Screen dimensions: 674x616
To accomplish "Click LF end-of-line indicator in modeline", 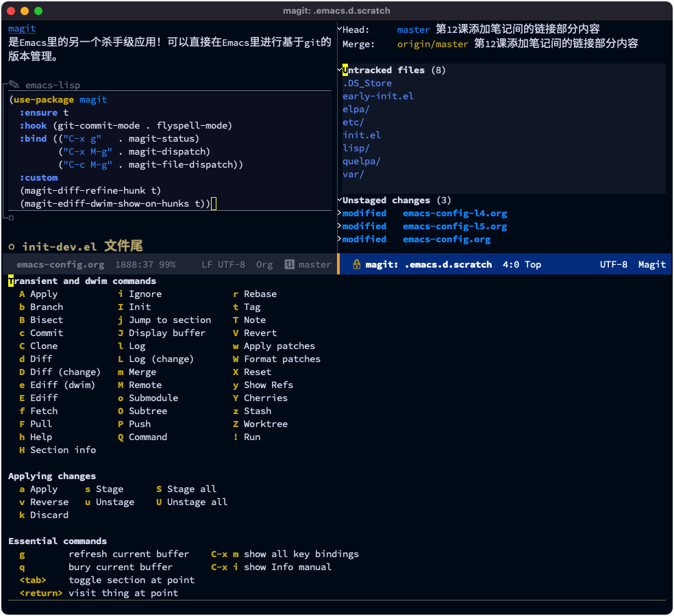I will (207, 265).
